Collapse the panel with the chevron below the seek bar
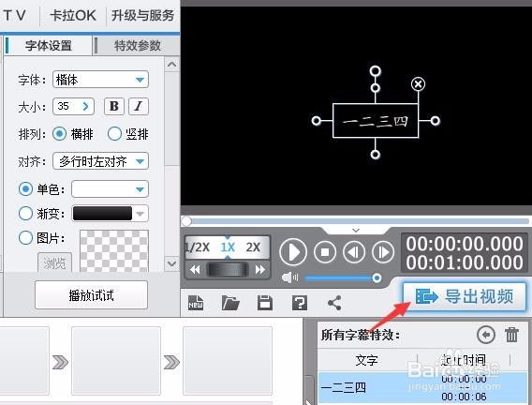532x405 pixels. tap(356, 231)
